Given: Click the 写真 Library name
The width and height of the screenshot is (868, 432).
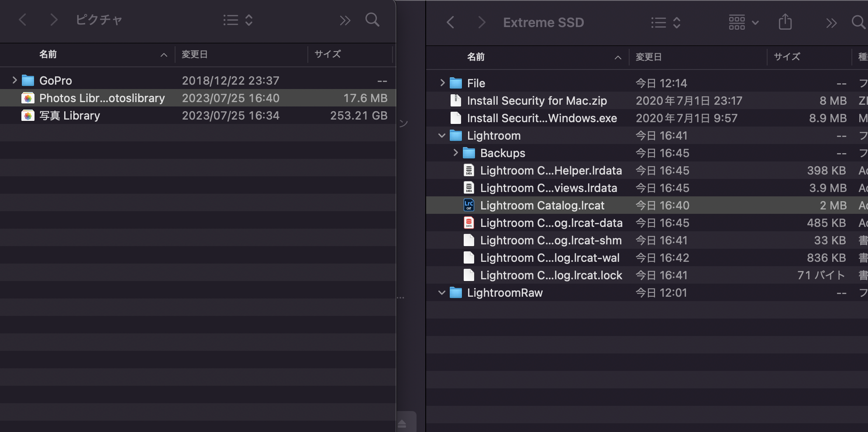Looking at the screenshot, I should coord(70,116).
